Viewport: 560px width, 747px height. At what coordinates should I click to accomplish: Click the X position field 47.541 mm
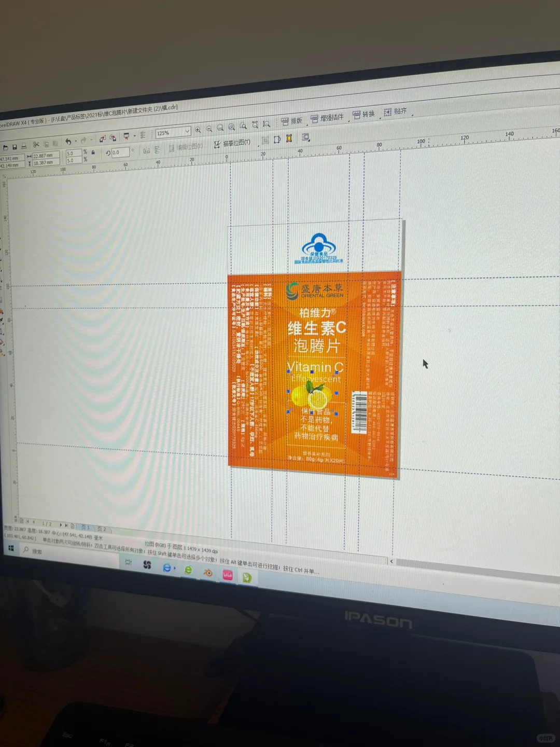pyautogui.click(x=11, y=158)
